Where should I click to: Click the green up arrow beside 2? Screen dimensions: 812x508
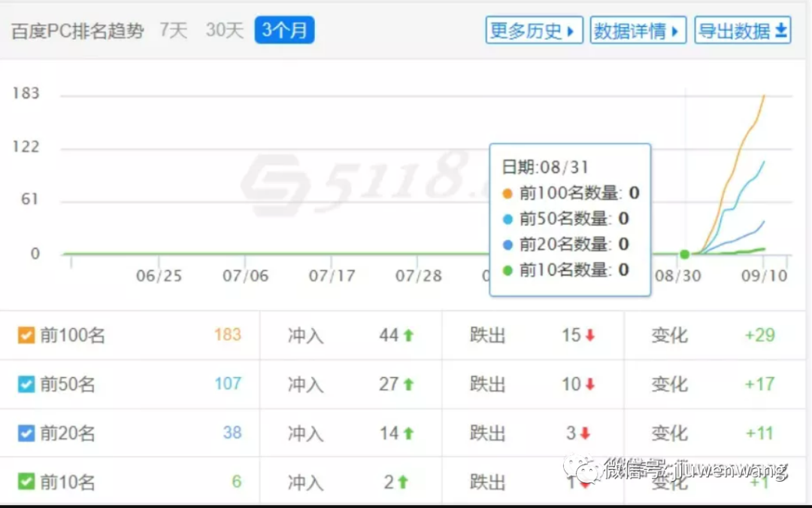coord(403,482)
